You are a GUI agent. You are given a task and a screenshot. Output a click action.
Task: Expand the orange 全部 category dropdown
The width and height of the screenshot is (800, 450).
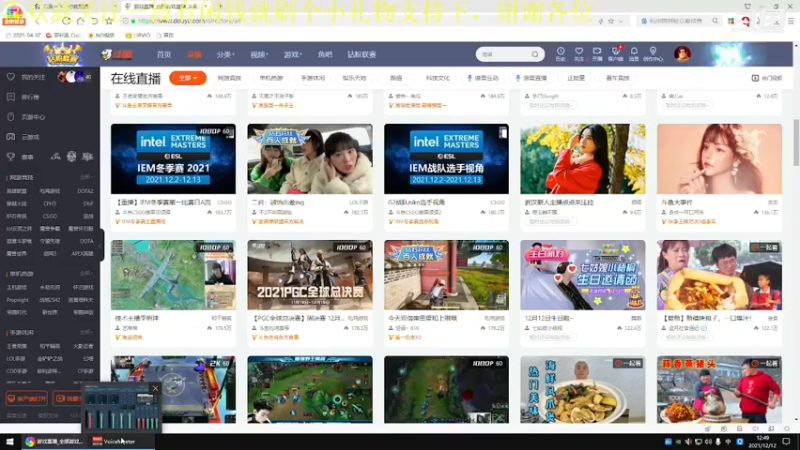[x=188, y=78]
